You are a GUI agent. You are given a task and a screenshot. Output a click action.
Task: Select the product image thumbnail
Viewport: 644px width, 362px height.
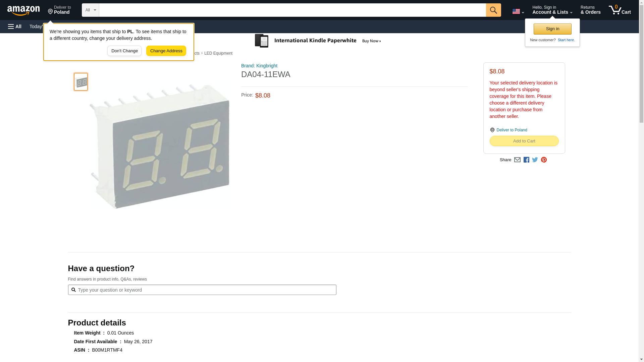81,82
